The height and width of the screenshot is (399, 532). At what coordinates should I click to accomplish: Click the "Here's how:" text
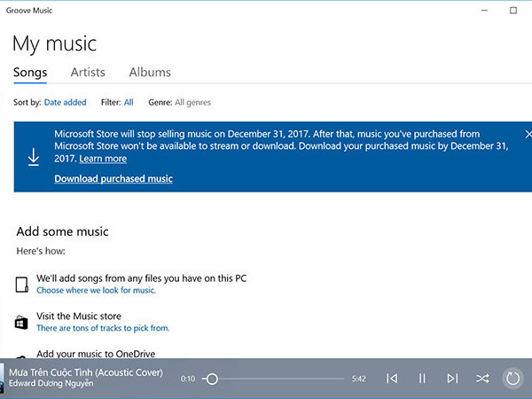point(41,251)
